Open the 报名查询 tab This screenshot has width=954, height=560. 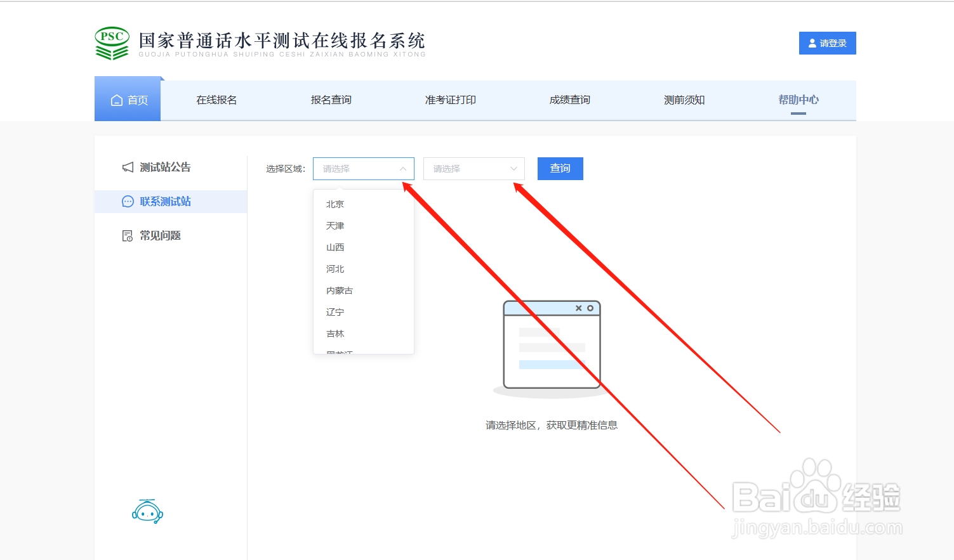pos(331,100)
